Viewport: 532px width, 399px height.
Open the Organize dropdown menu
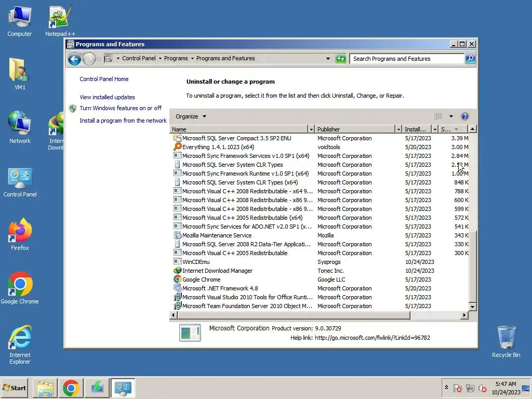coord(191,116)
